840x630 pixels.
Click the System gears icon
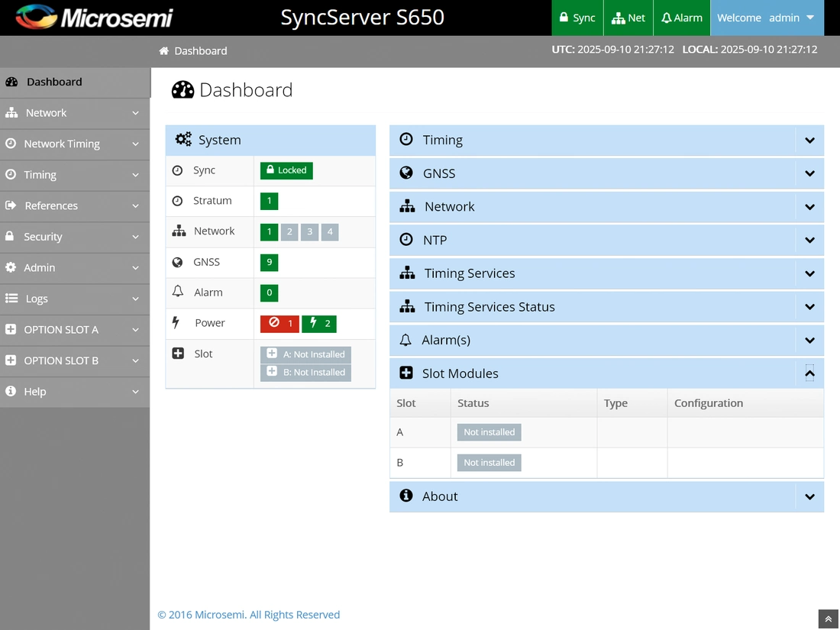[x=183, y=139]
